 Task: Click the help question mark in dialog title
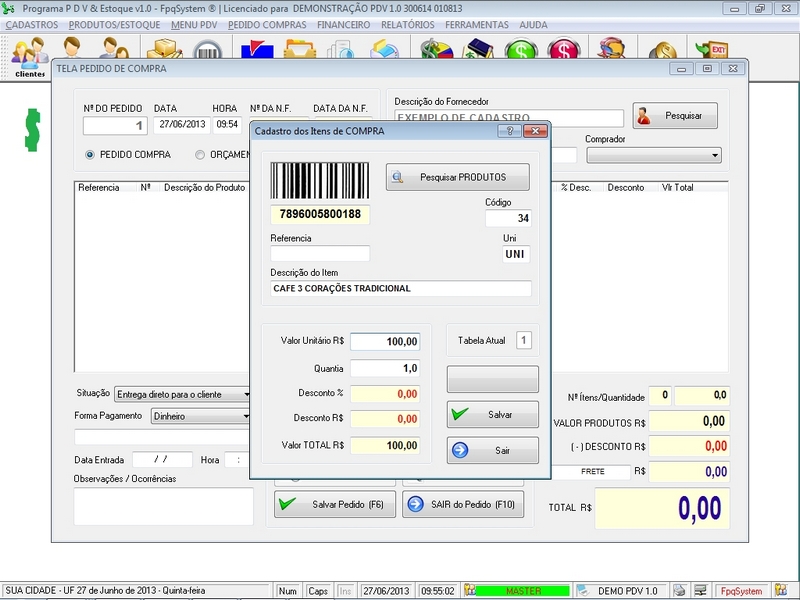coord(510,130)
